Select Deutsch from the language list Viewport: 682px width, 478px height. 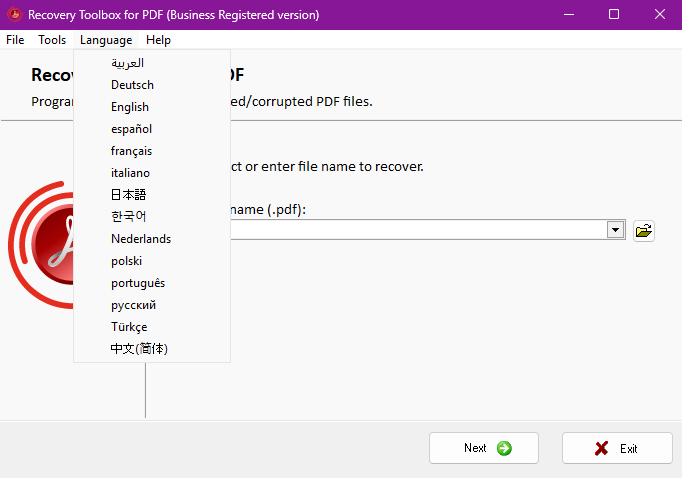pyautogui.click(x=132, y=85)
